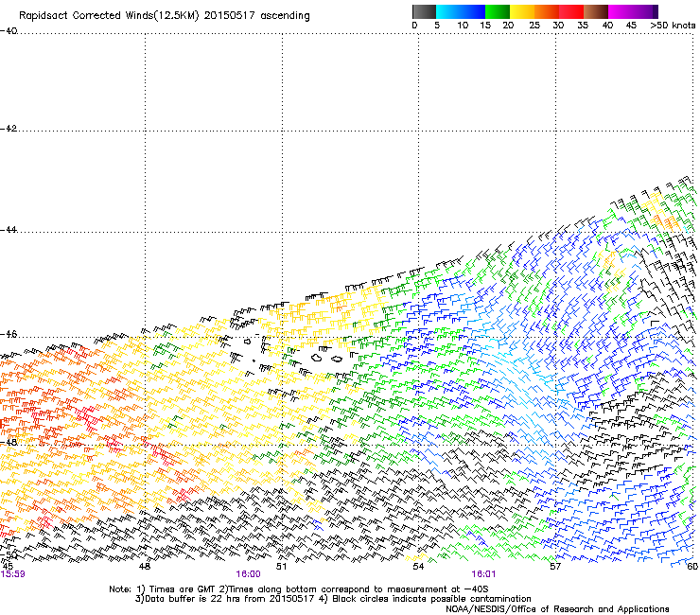Click the Rapidscat Corrected Winds title text
700x615 pixels.
165,15
